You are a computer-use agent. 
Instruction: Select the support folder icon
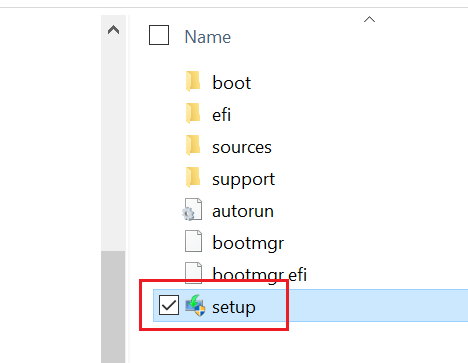tap(193, 177)
